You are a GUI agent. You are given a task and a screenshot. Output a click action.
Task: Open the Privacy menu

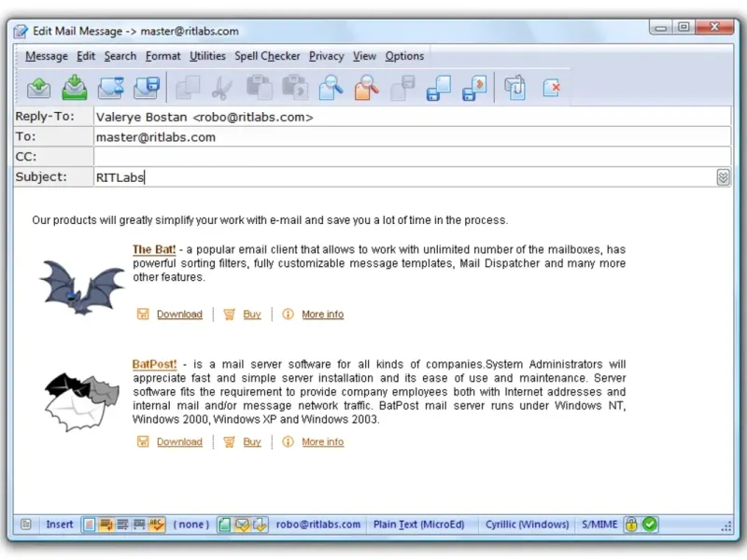(x=326, y=56)
